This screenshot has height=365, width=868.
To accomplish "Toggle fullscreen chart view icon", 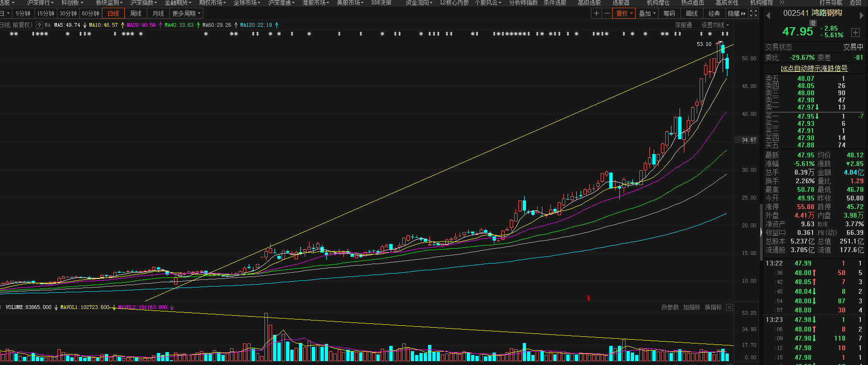I will click(754, 13).
